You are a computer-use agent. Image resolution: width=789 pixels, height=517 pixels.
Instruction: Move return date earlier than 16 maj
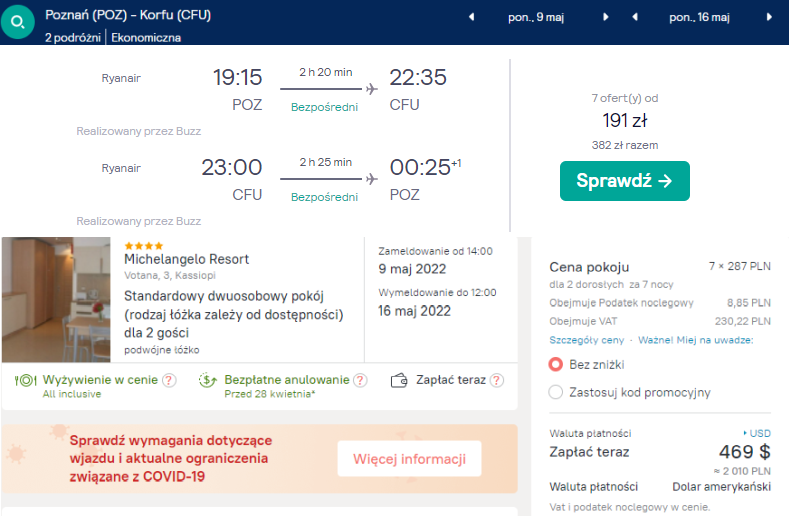click(635, 17)
